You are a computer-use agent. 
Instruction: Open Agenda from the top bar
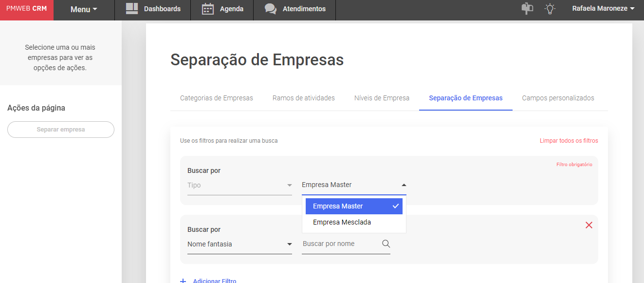[x=222, y=10]
